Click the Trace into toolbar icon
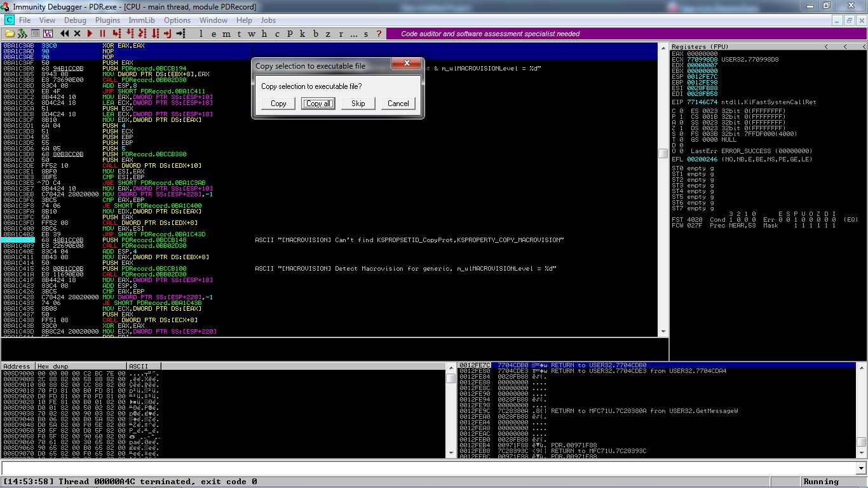 click(x=142, y=33)
